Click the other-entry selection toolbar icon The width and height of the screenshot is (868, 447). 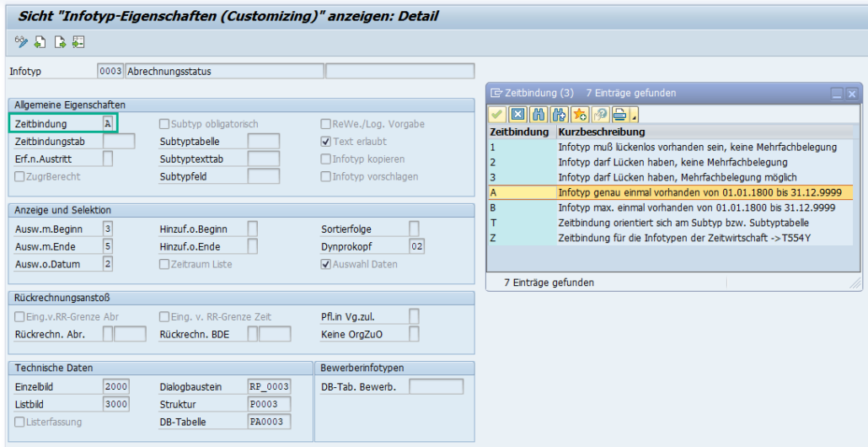point(78,41)
